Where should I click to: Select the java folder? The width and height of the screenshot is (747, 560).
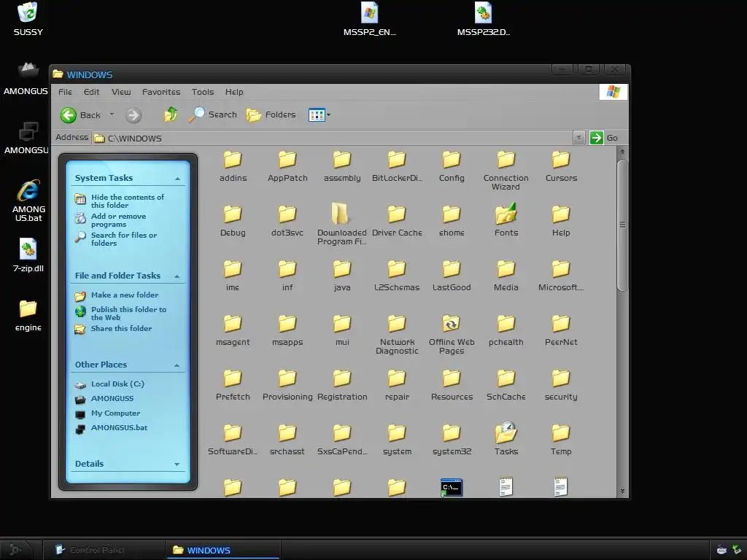coord(342,275)
